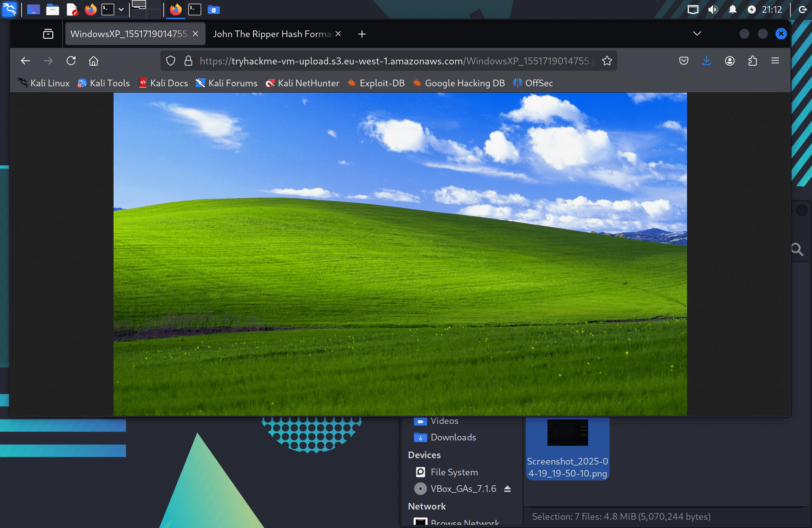Open a new browser tab

pyautogui.click(x=362, y=34)
